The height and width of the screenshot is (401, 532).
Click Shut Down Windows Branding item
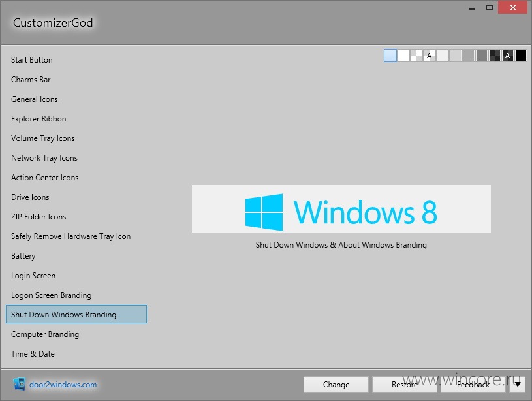pyautogui.click(x=76, y=314)
